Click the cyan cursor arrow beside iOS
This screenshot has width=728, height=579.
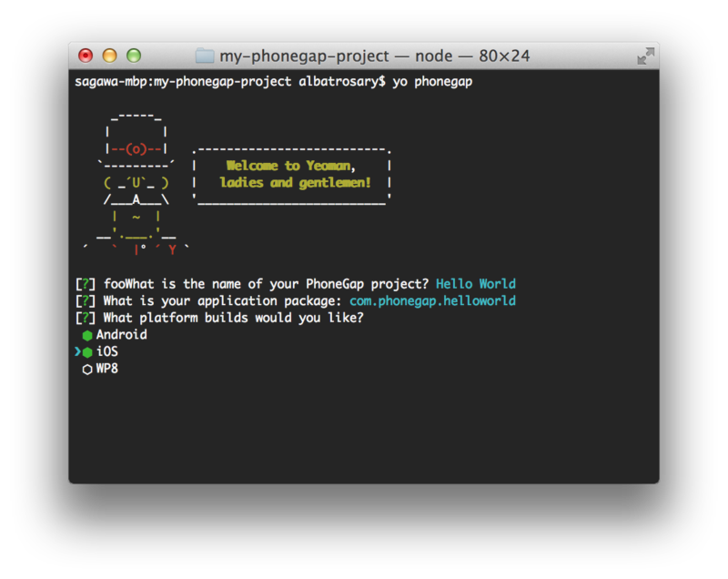coord(77,352)
